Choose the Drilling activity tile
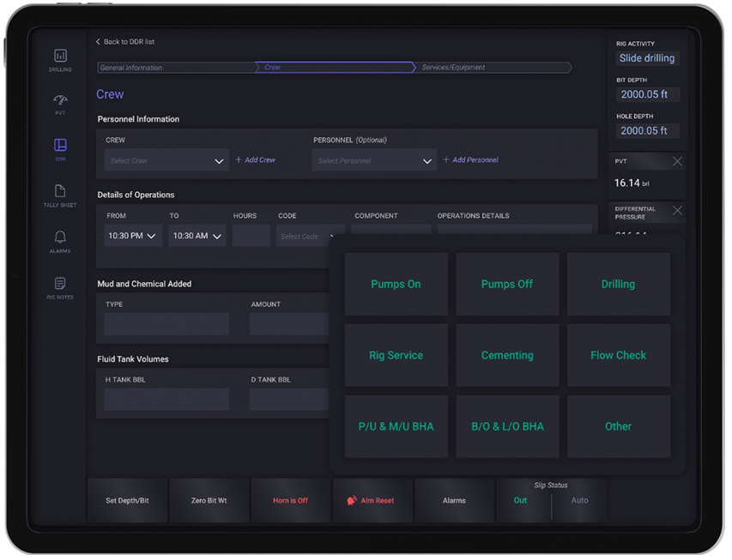 [618, 284]
